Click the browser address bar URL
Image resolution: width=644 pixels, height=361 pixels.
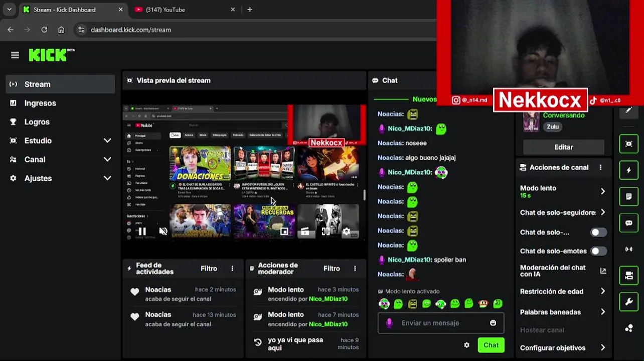(131, 30)
